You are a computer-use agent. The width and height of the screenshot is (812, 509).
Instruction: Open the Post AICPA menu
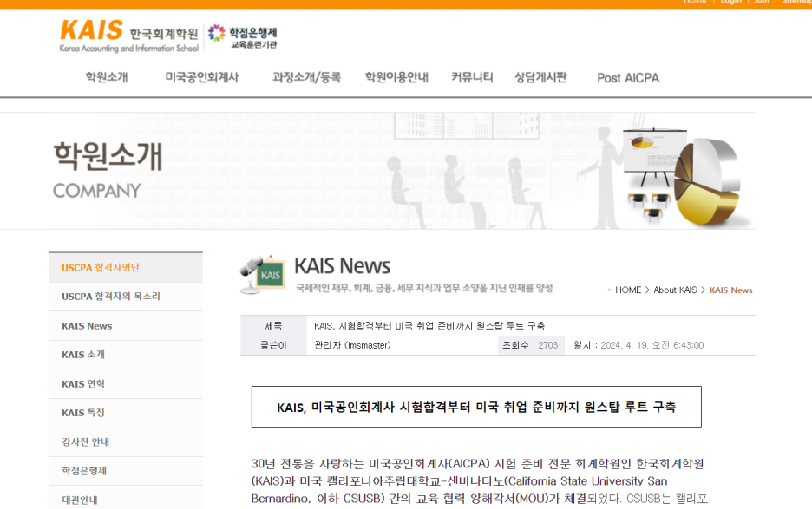(x=628, y=78)
